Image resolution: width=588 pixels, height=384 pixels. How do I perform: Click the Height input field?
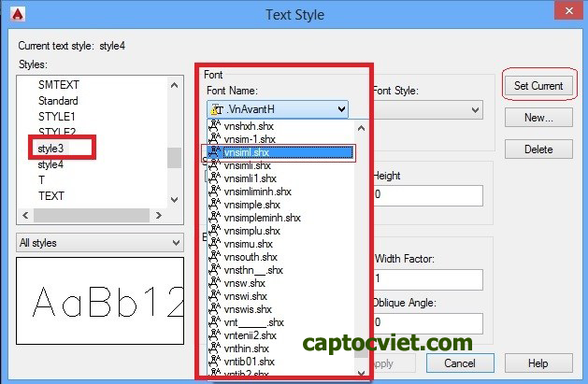click(x=428, y=195)
